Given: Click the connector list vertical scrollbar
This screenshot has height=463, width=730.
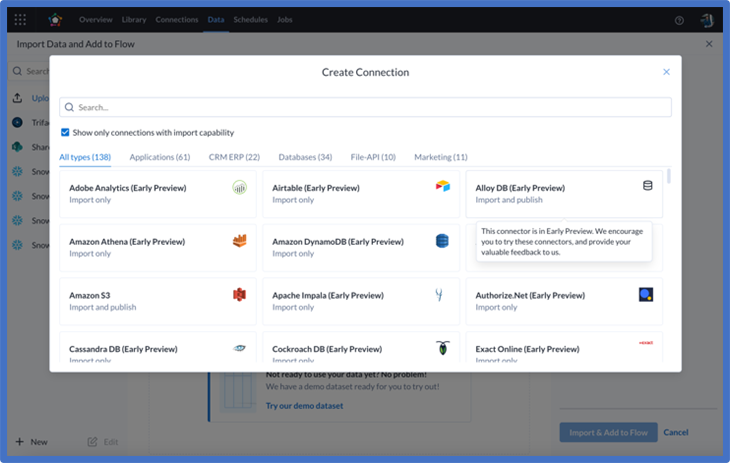Looking at the screenshot, I should (x=669, y=176).
